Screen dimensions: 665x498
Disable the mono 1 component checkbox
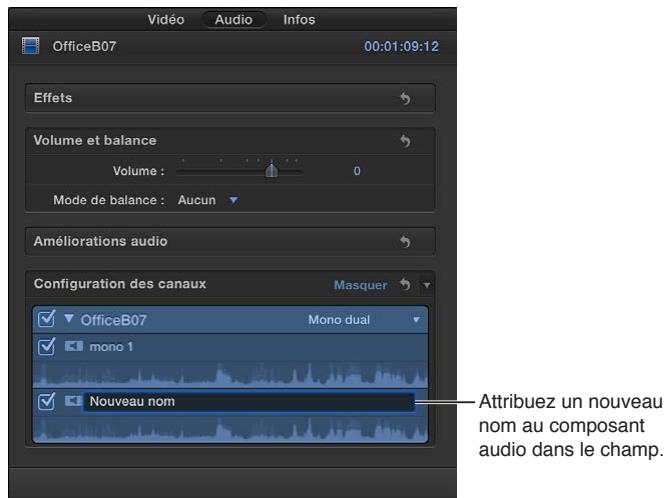point(46,347)
